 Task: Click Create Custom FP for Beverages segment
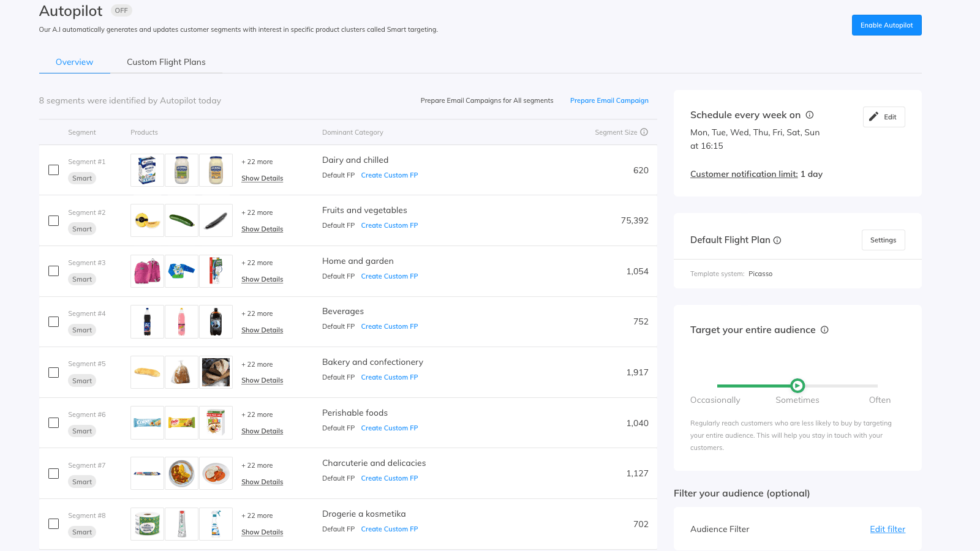point(390,326)
